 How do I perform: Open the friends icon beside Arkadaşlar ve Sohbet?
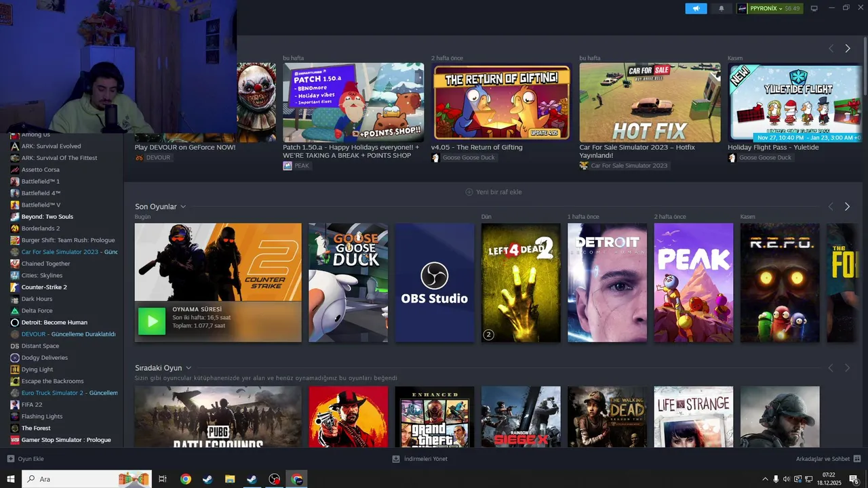(857, 459)
